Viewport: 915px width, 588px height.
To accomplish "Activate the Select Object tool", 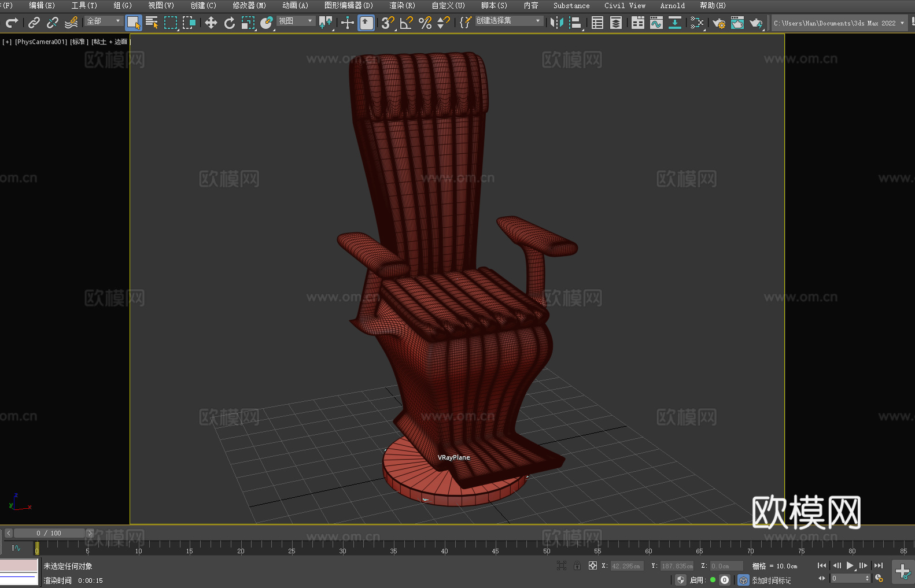I will click(x=134, y=23).
